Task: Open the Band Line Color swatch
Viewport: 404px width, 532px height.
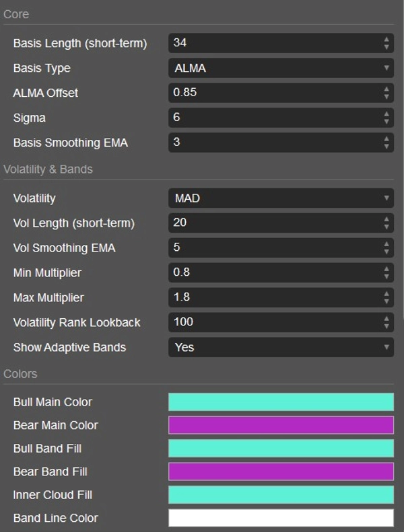Action: (x=281, y=518)
